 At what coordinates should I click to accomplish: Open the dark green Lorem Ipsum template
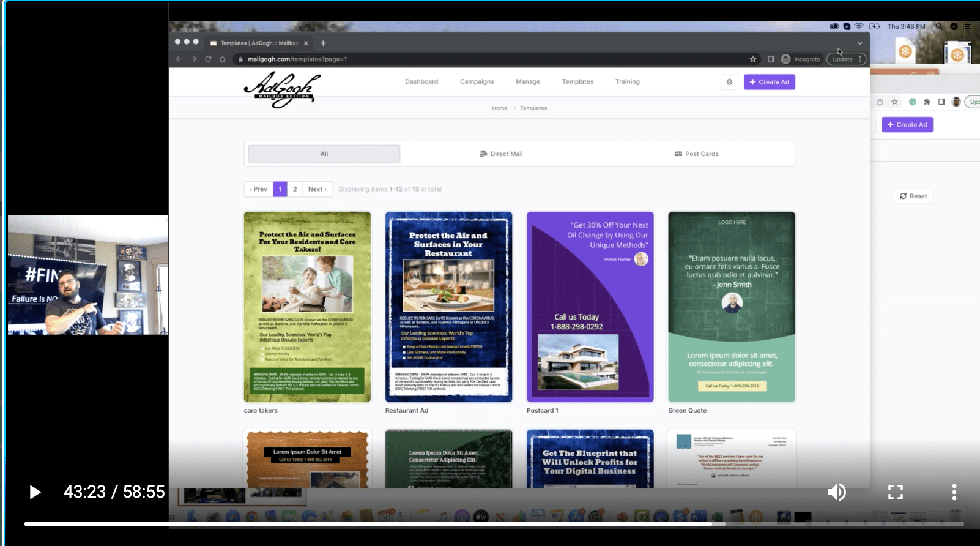tap(449, 459)
